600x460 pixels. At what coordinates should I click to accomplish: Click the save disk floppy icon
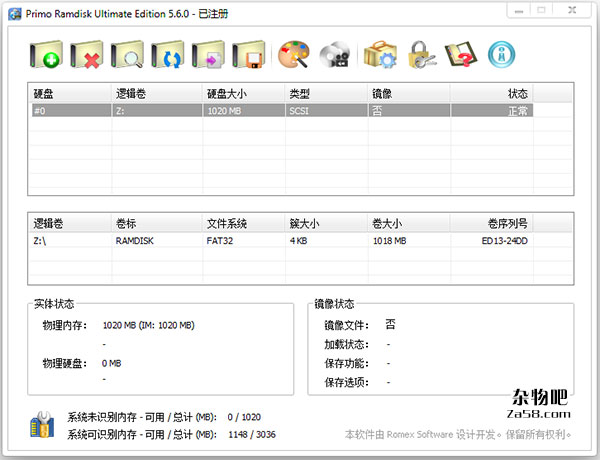point(249,55)
